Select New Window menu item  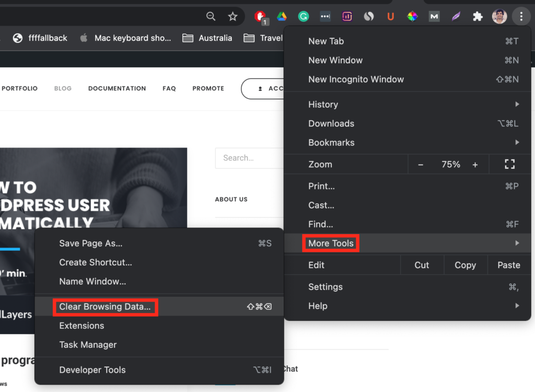click(x=408, y=60)
